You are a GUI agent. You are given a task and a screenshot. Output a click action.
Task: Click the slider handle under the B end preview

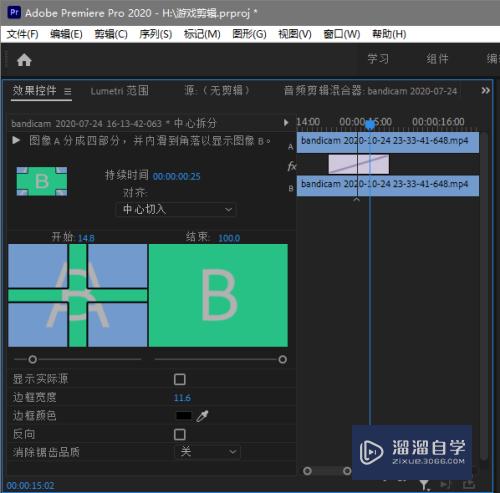283,359
